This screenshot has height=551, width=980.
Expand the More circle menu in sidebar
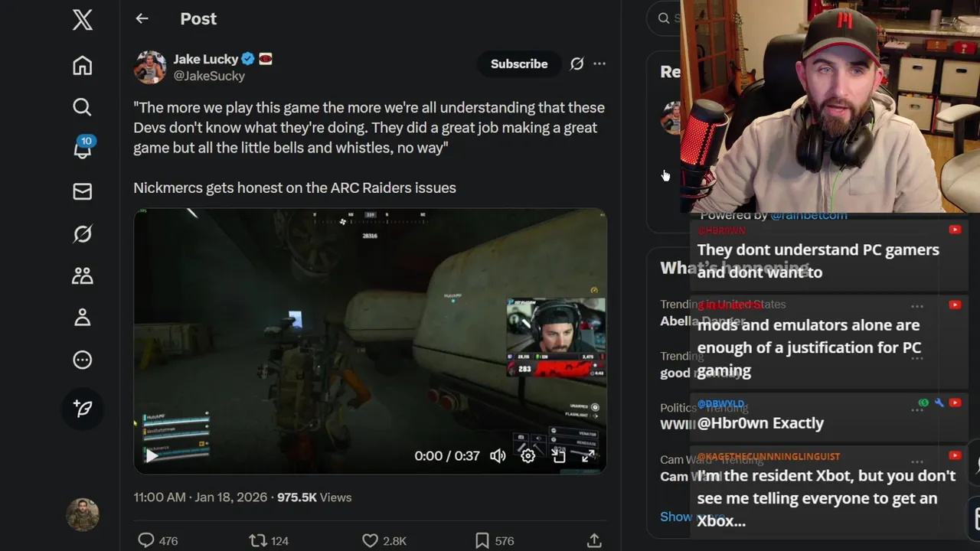83,360
